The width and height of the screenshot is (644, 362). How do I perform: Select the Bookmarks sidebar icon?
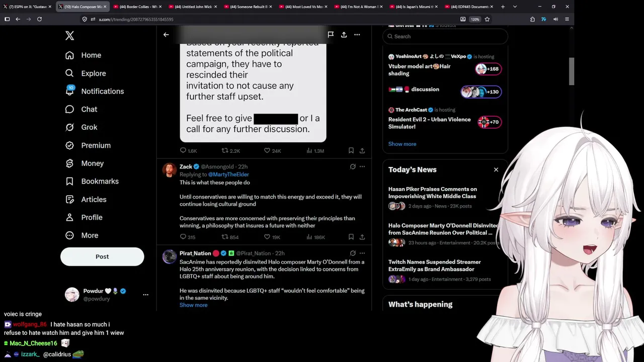click(x=69, y=182)
